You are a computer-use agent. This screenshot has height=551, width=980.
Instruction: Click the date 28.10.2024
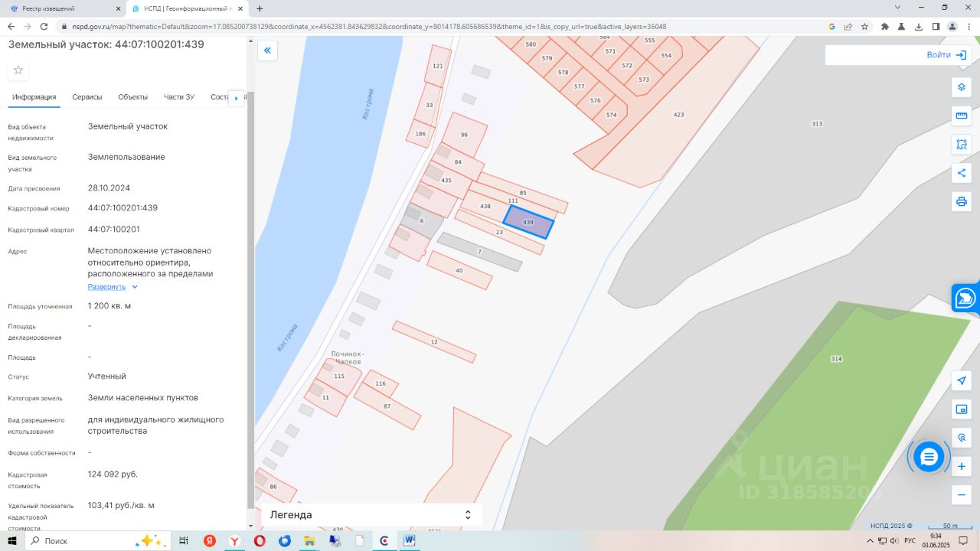[109, 188]
